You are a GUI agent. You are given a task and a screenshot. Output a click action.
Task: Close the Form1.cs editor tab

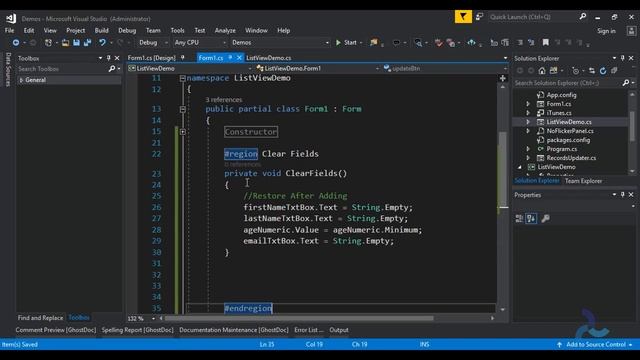pyautogui.click(x=239, y=58)
